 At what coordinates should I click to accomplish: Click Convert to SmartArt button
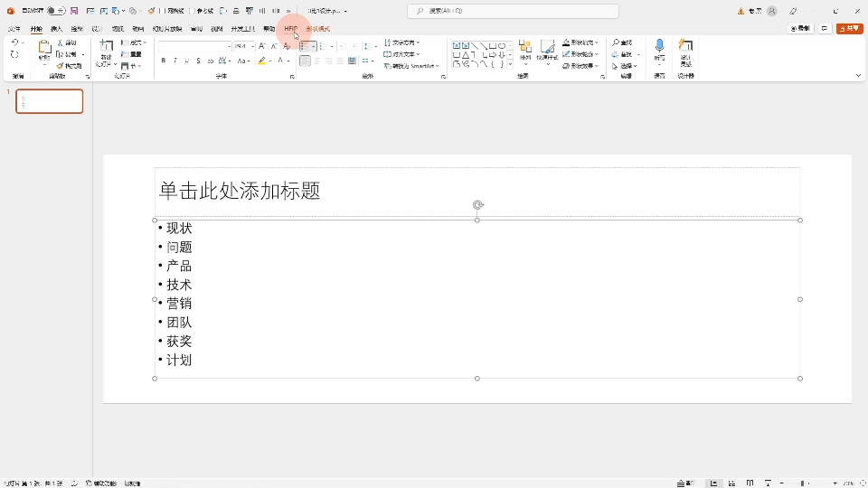(410, 66)
